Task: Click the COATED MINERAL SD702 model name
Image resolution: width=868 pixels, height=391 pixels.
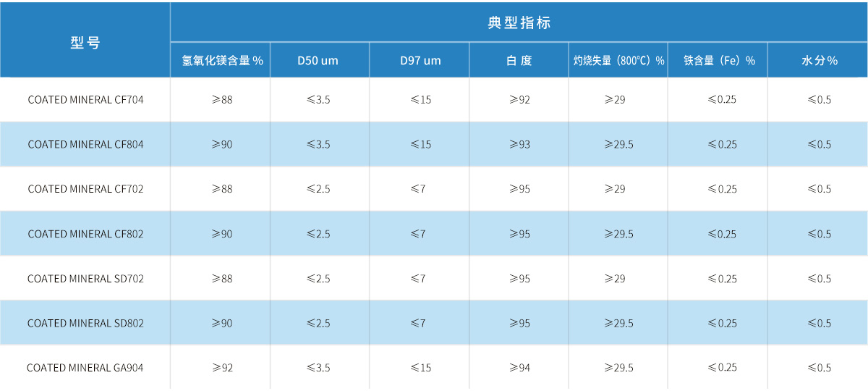Action: click(x=85, y=279)
